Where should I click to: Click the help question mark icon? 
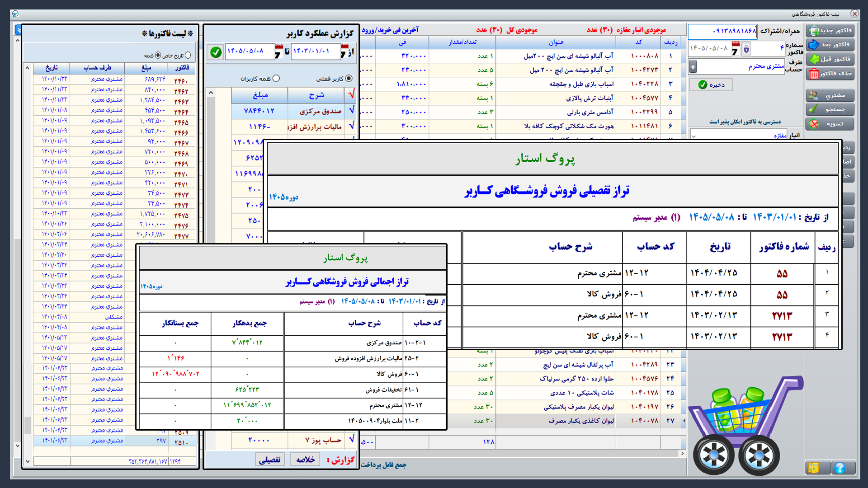point(840,468)
